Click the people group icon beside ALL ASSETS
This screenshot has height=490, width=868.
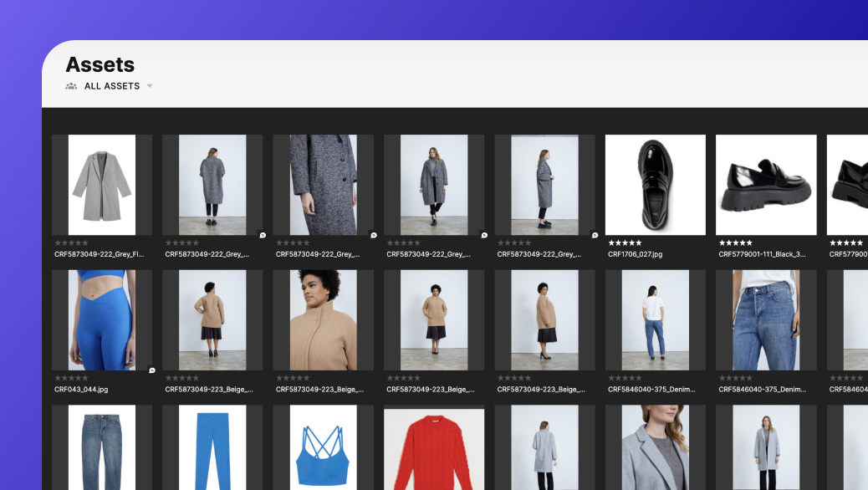(x=71, y=86)
